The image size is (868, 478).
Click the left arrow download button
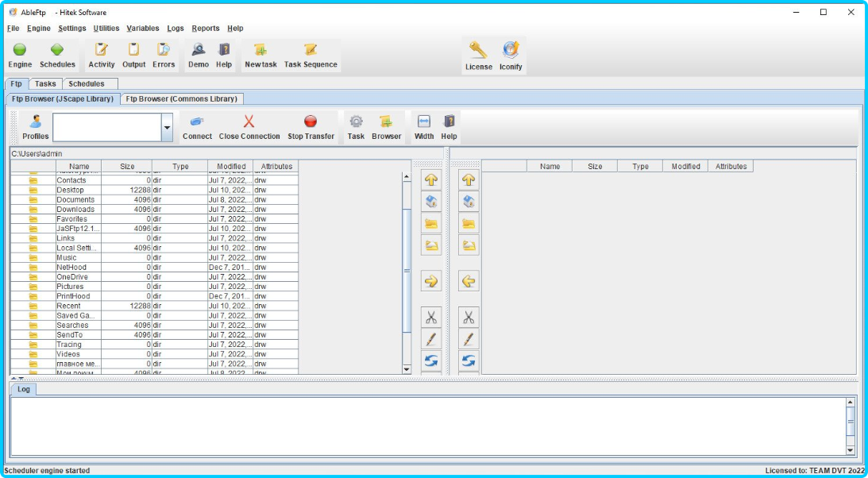point(469,281)
